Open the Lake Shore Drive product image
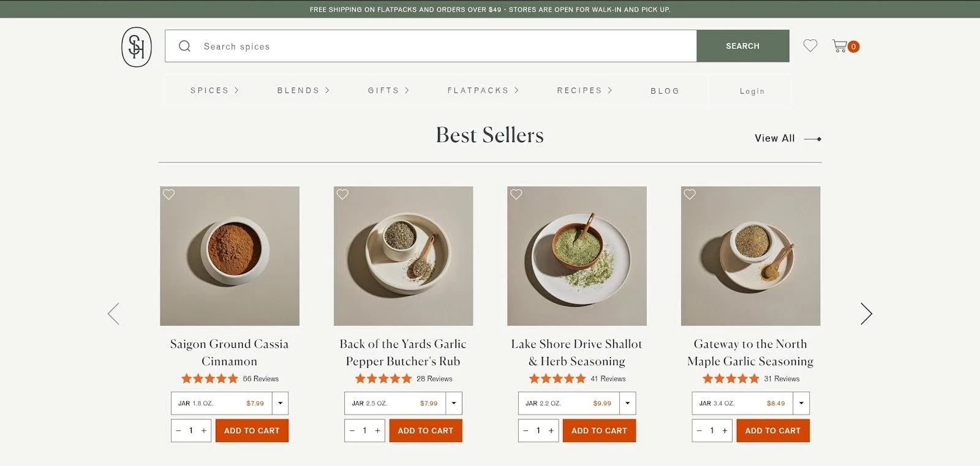Viewport: 980px width, 466px height. click(x=577, y=256)
